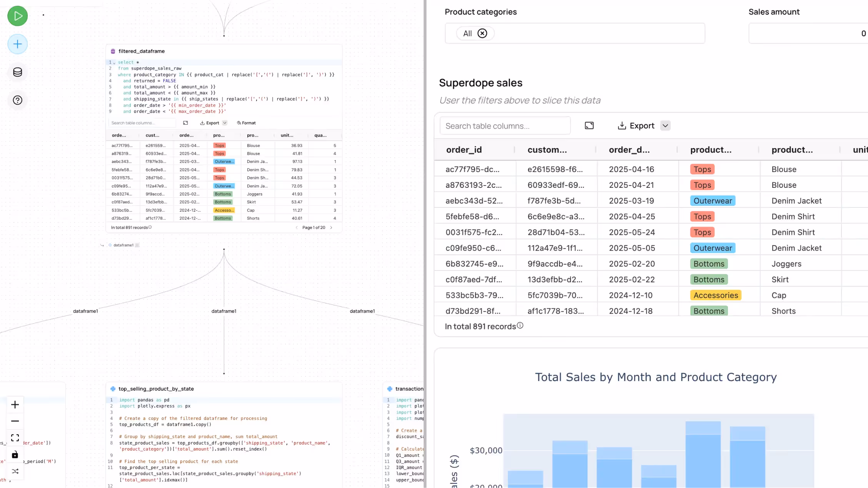Open the help question mark icon
The image size is (868, 488).
tap(18, 100)
